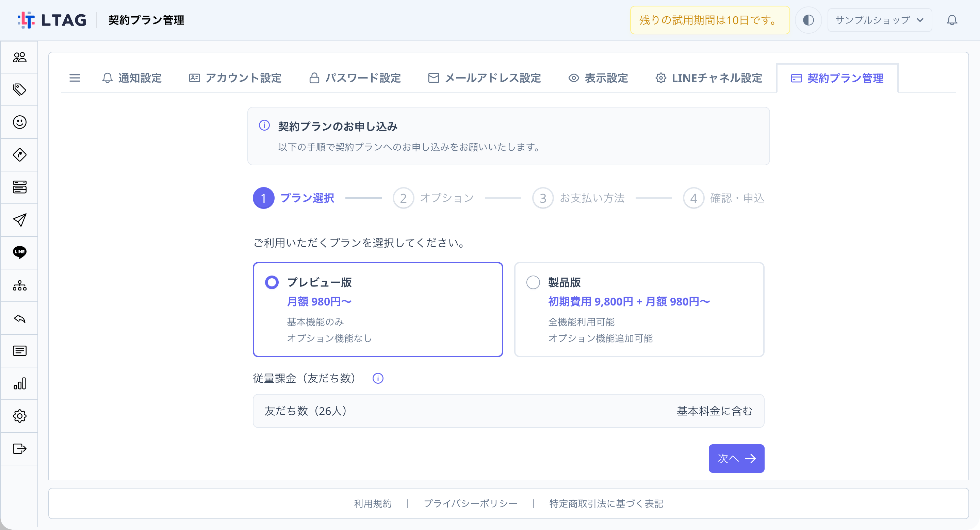Click the 初期費用 9,800円 price text

590,301
